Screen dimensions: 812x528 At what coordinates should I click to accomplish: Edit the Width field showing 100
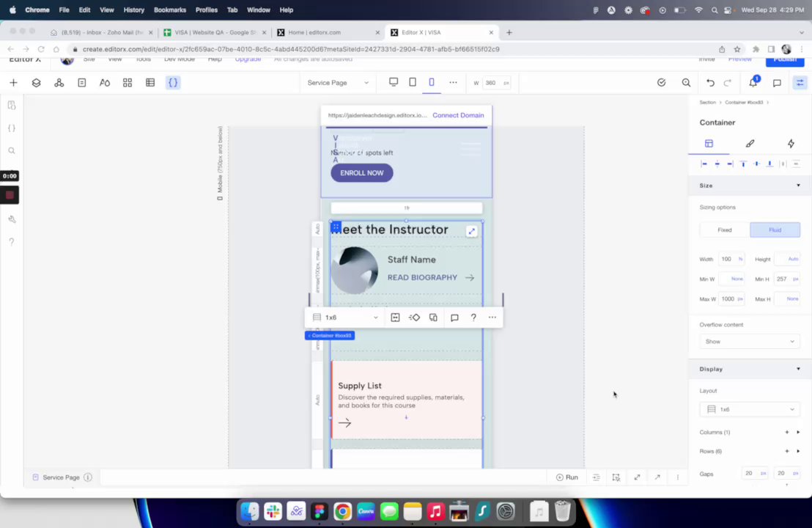pos(731,259)
